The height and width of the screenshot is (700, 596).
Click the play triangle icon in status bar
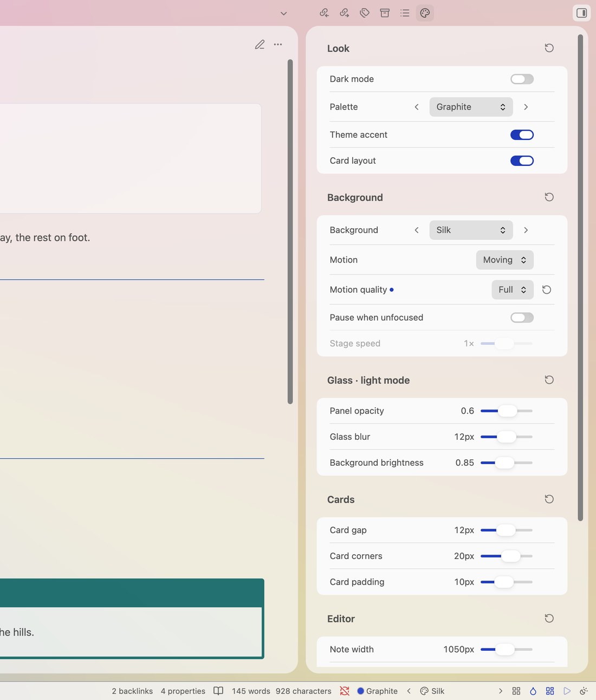click(567, 691)
